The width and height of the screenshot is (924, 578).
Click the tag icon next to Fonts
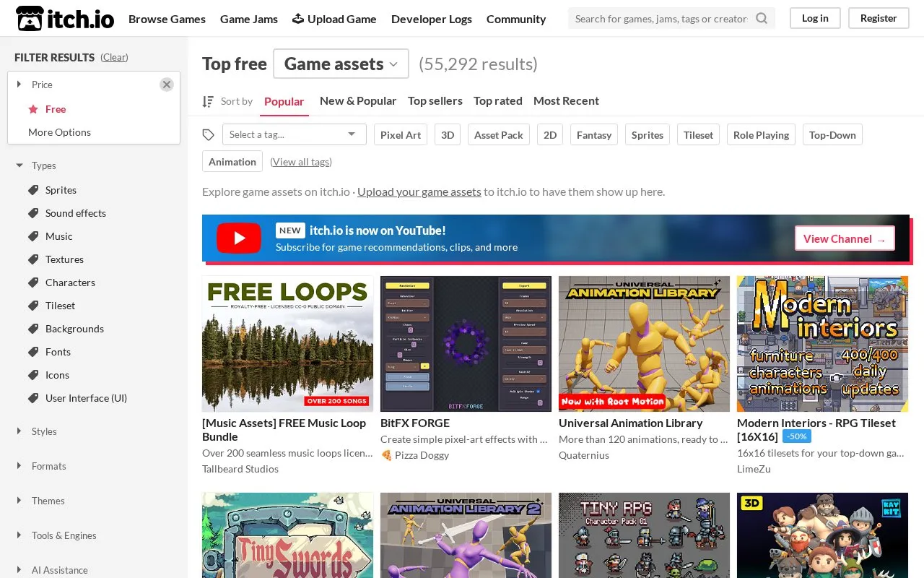[x=33, y=352]
